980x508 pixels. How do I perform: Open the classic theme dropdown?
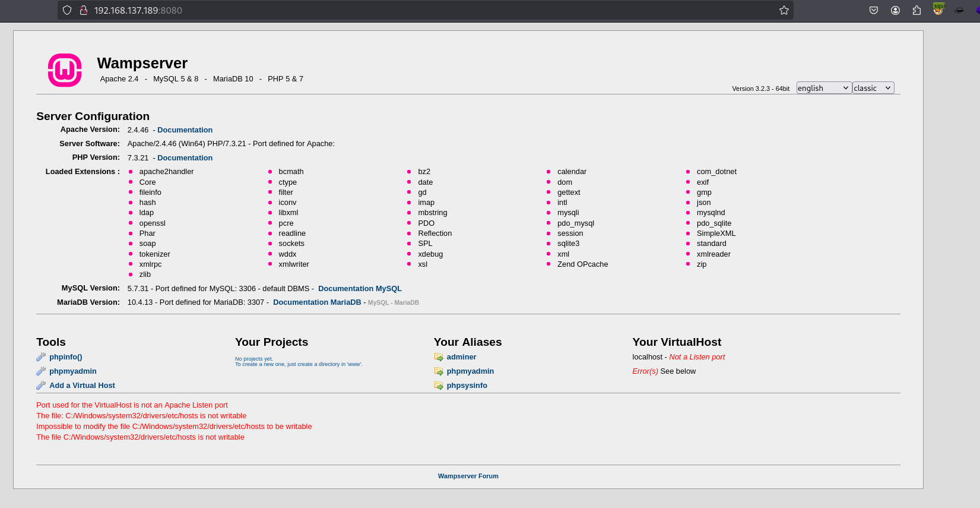[873, 88]
